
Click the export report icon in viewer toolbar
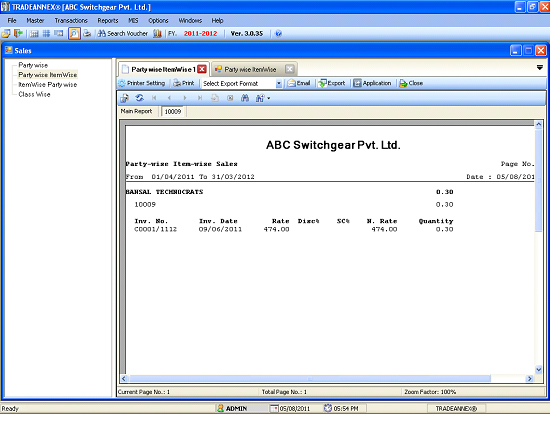pos(124,98)
